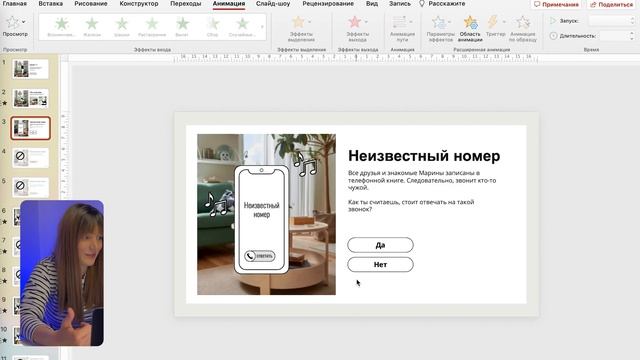Click the Примечания button
The width and height of the screenshot is (640, 360).
click(x=556, y=4)
